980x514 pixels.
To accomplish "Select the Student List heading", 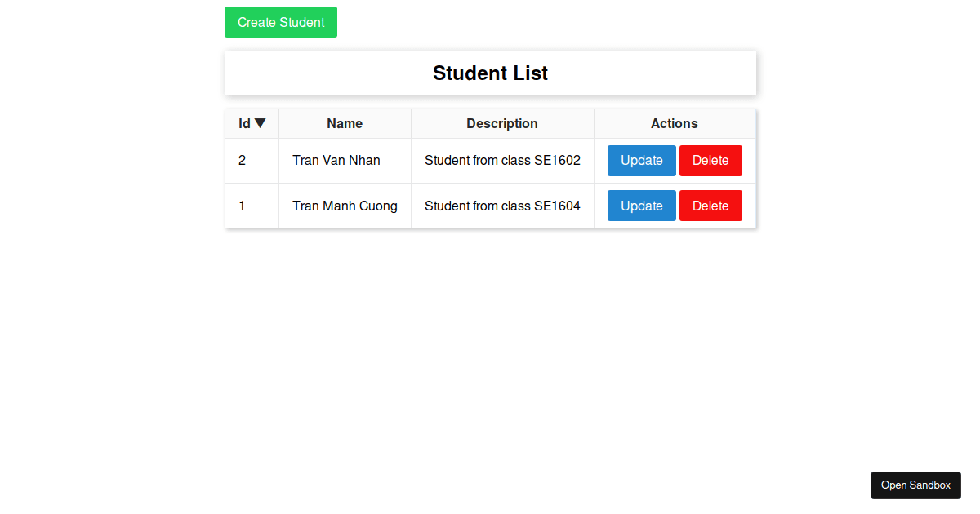I will pos(490,73).
